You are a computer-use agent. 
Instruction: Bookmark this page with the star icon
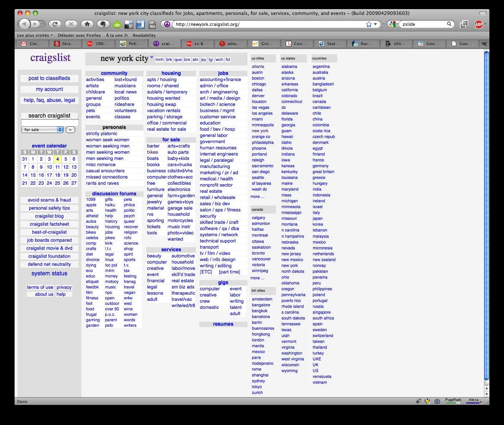tap(369, 24)
